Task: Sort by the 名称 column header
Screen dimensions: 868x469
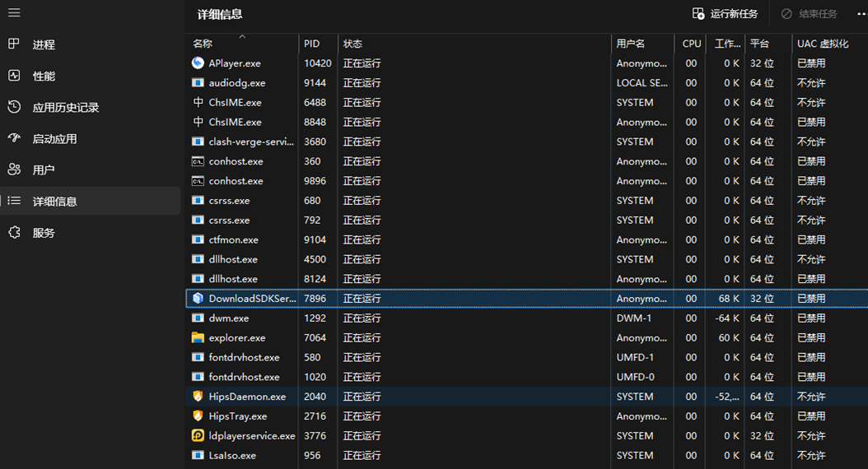Action: coord(203,44)
